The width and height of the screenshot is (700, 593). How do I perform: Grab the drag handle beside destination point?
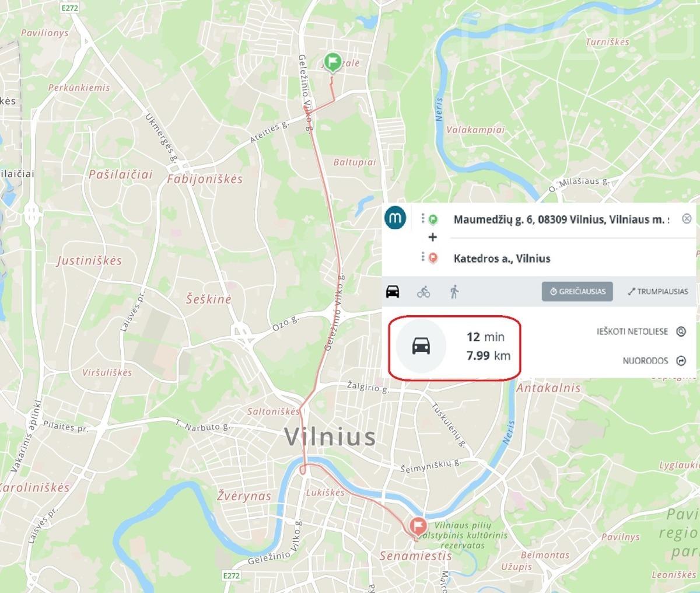[x=422, y=257]
